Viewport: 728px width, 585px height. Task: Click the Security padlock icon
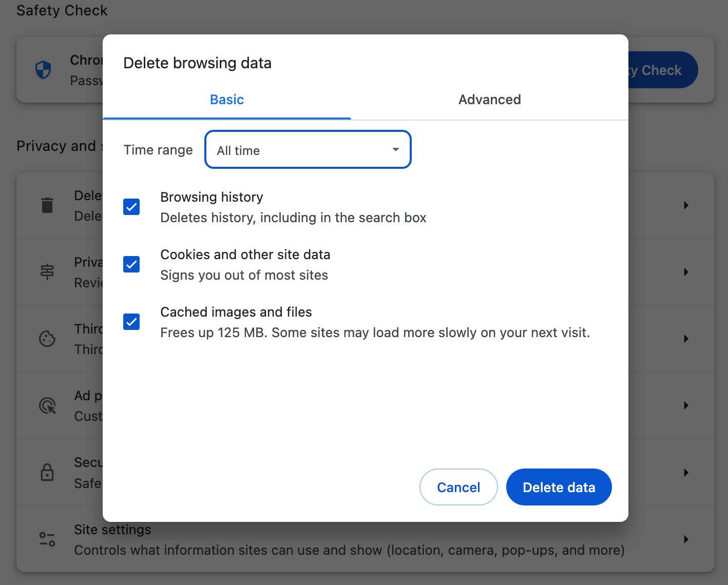point(47,472)
